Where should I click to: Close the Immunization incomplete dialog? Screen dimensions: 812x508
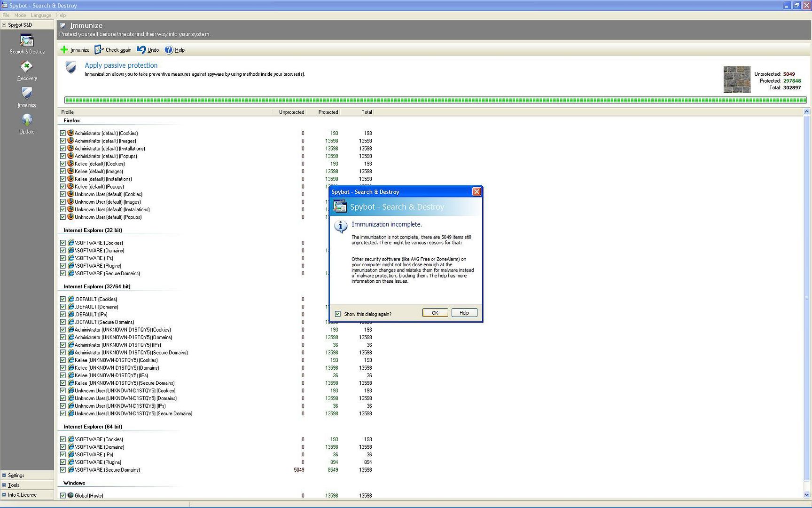tap(476, 191)
